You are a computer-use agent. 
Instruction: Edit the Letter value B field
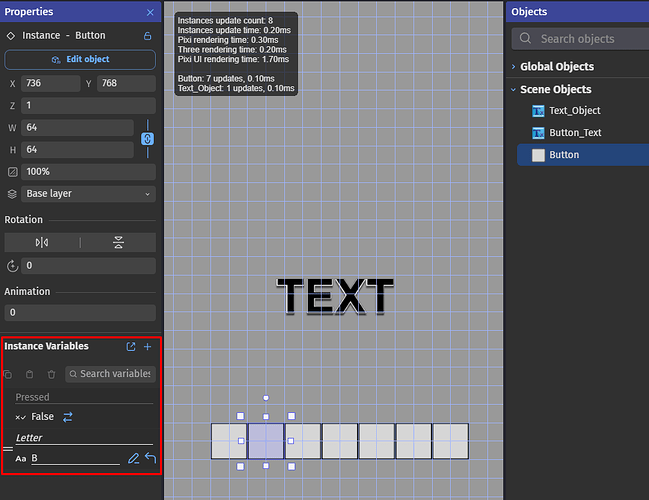click(75, 458)
